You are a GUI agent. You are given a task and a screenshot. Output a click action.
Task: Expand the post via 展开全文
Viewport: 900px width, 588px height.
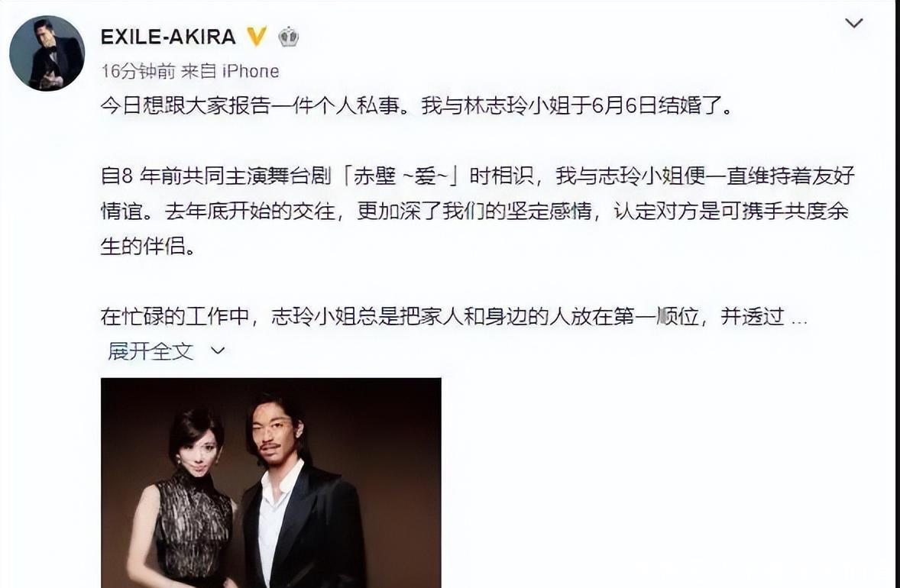[151, 351]
